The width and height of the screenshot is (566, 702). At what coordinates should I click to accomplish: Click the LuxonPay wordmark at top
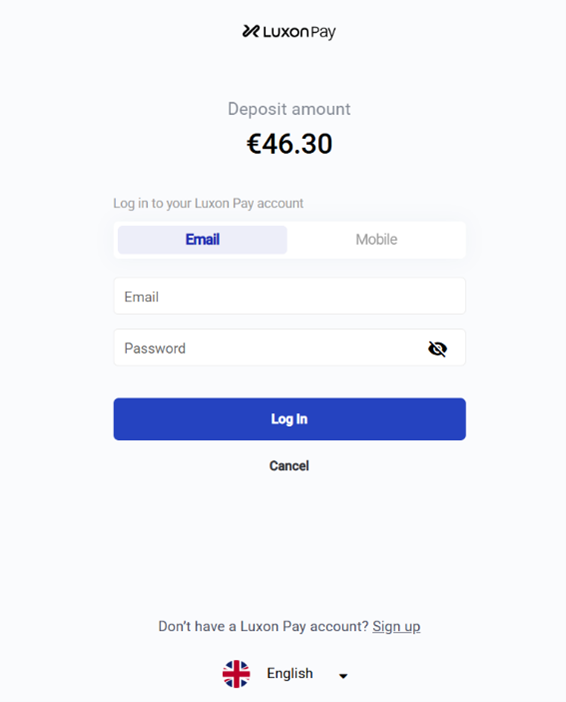pos(300,32)
